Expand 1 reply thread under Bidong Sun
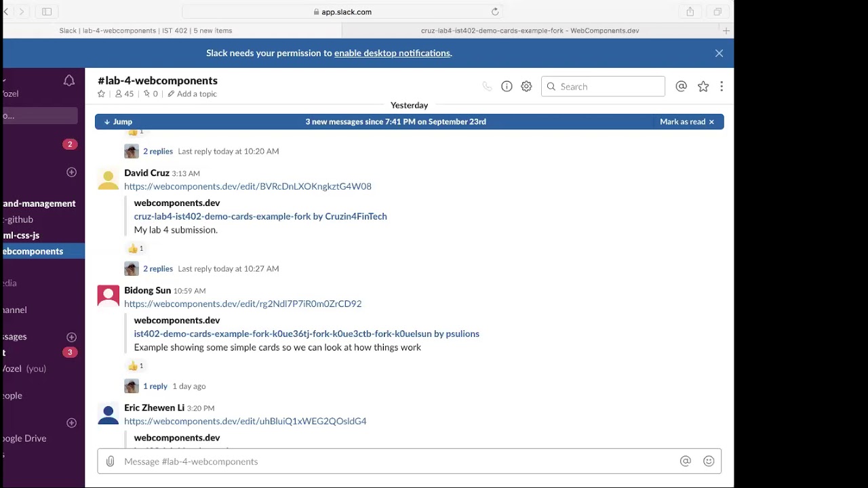Viewport: 868px width, 488px height. pyautogui.click(x=155, y=386)
